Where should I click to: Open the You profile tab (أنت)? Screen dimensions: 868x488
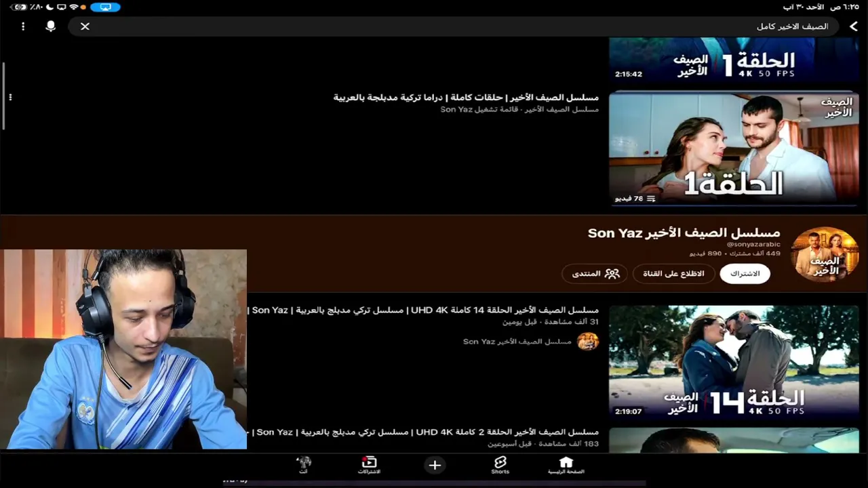click(304, 465)
